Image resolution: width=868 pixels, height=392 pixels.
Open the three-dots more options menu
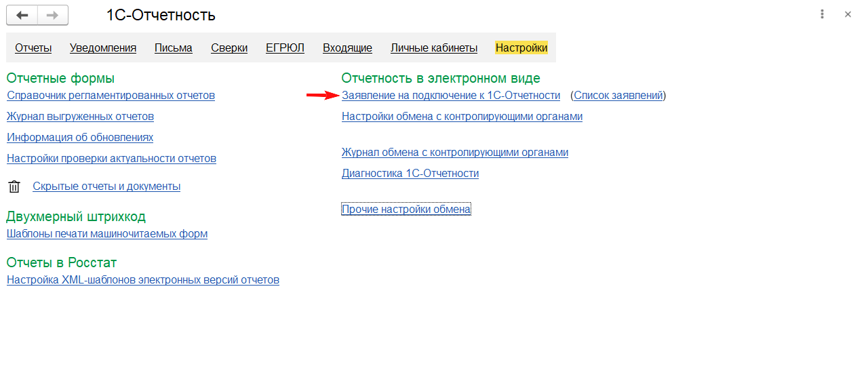(x=823, y=14)
